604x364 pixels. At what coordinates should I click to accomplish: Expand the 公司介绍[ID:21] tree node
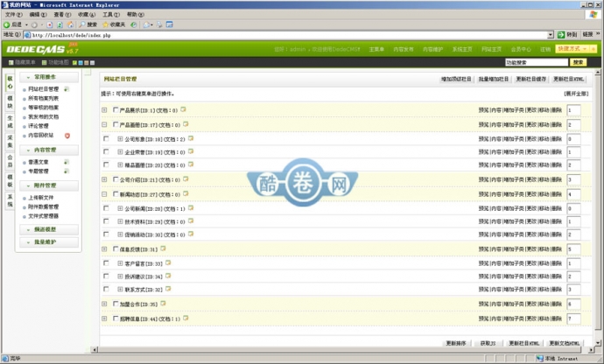point(104,179)
